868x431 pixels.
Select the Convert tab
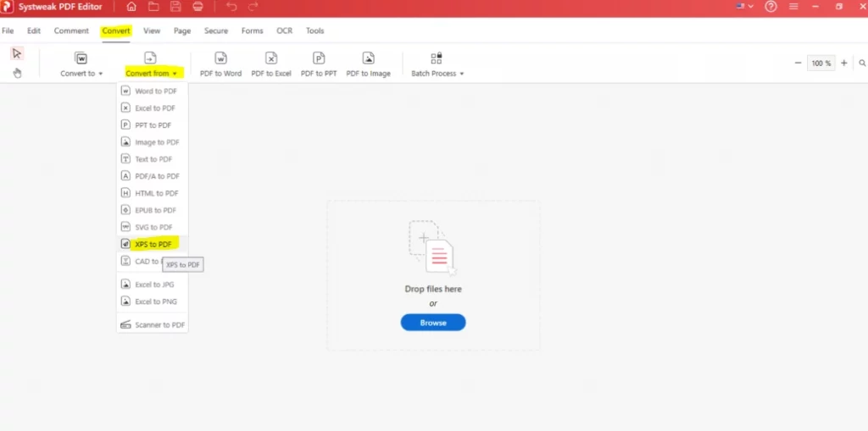point(115,31)
